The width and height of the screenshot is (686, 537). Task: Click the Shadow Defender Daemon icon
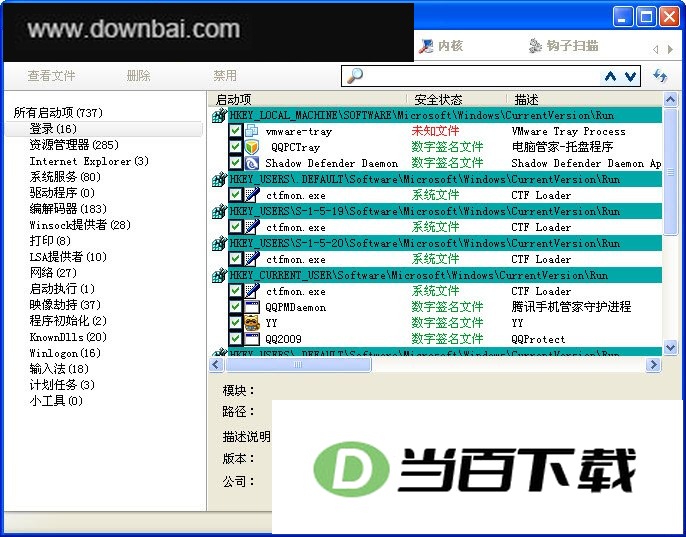pyautogui.click(x=252, y=163)
